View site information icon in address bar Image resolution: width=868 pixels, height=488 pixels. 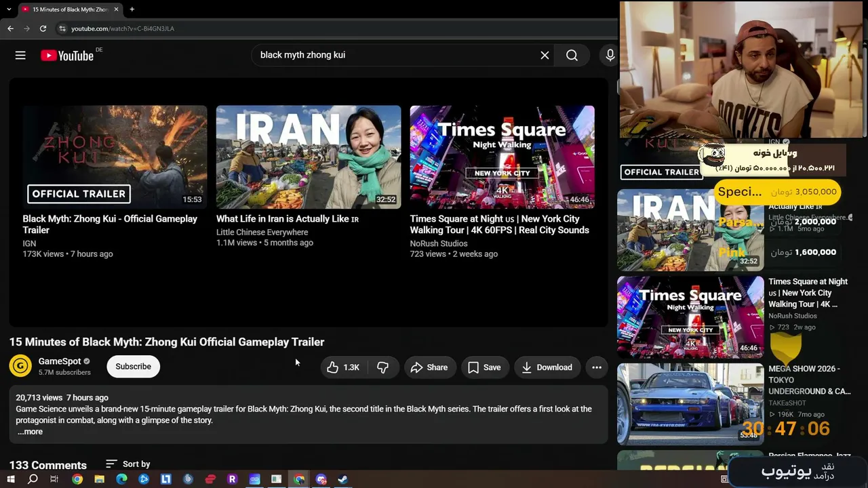coord(62,28)
